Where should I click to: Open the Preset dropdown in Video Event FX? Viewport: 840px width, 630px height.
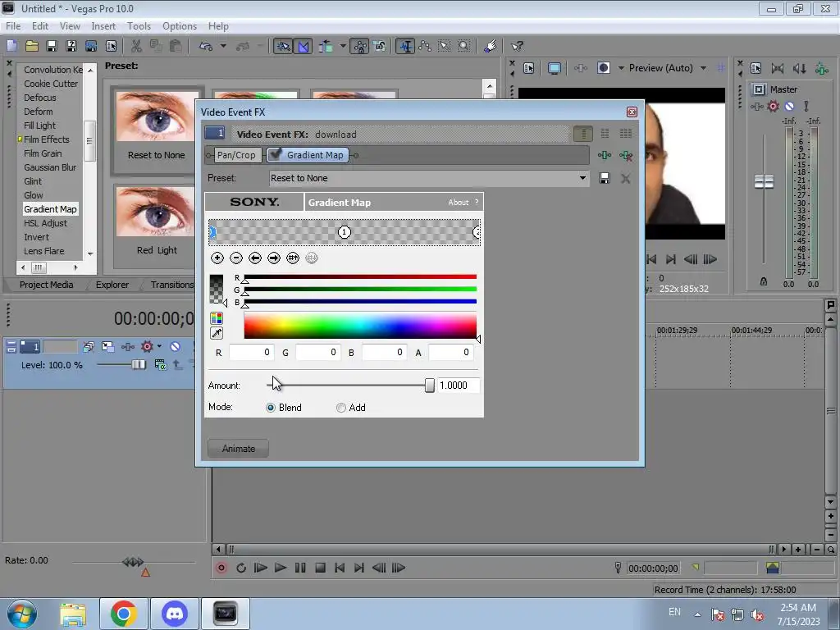[x=583, y=178]
